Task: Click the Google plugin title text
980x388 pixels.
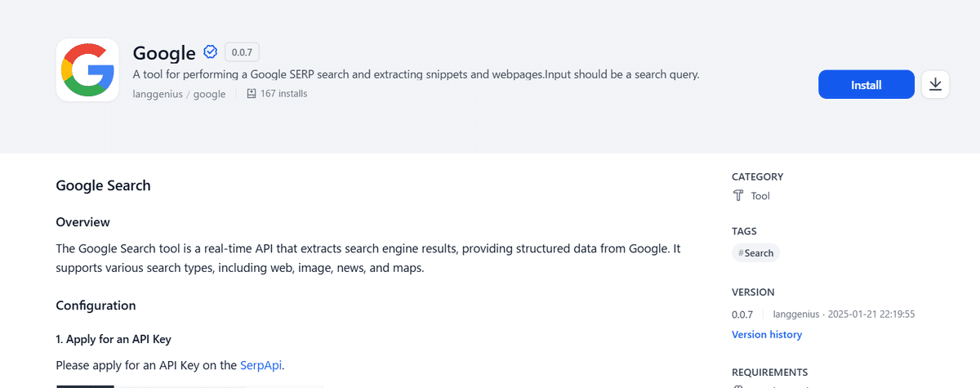Action: coord(164,53)
